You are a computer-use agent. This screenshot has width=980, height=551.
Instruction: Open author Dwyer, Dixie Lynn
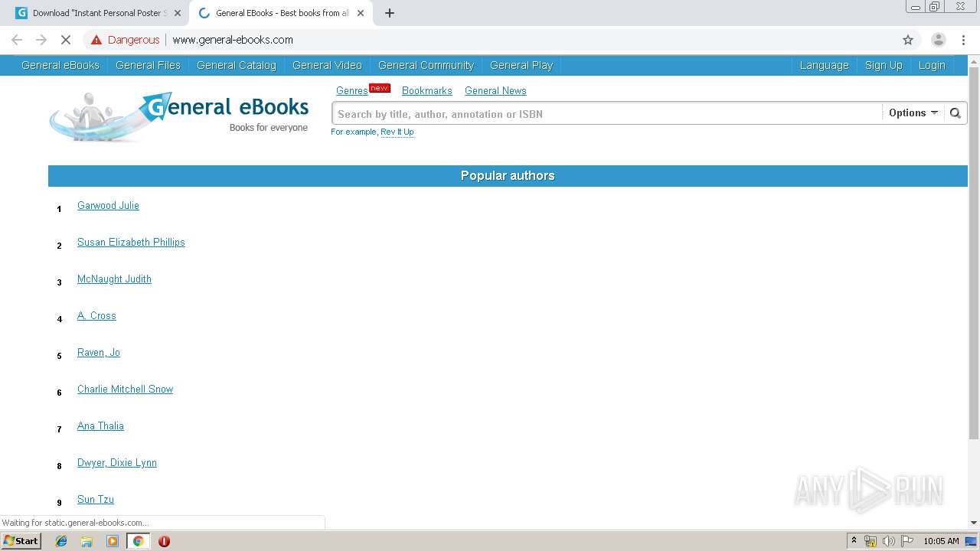(x=117, y=462)
